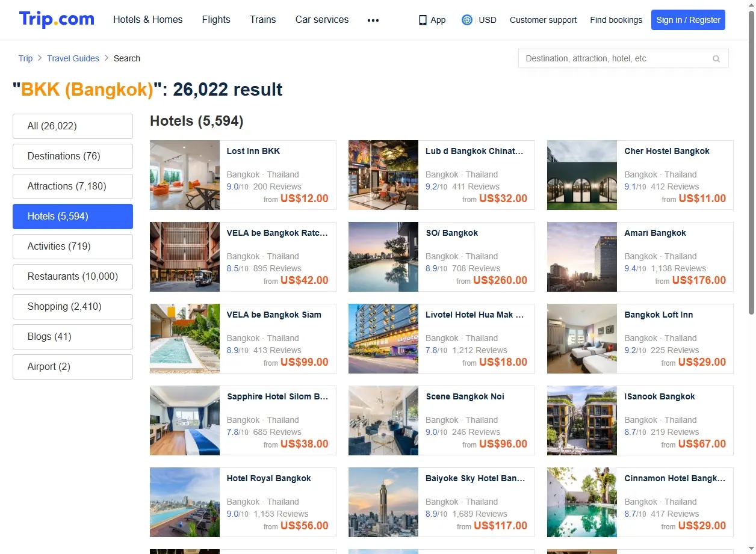Open Hotels & Homes menu
The width and height of the screenshot is (756, 554).
tap(148, 19)
